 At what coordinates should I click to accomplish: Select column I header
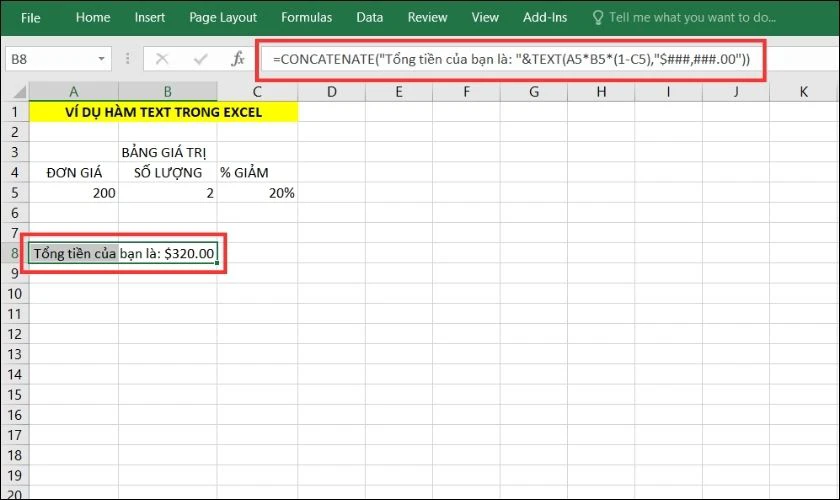669,92
